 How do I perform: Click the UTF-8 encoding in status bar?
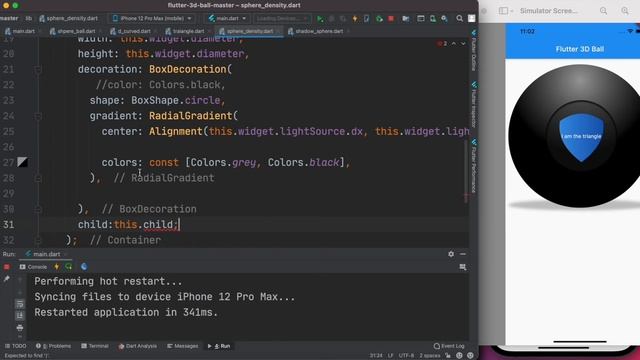click(x=406, y=356)
